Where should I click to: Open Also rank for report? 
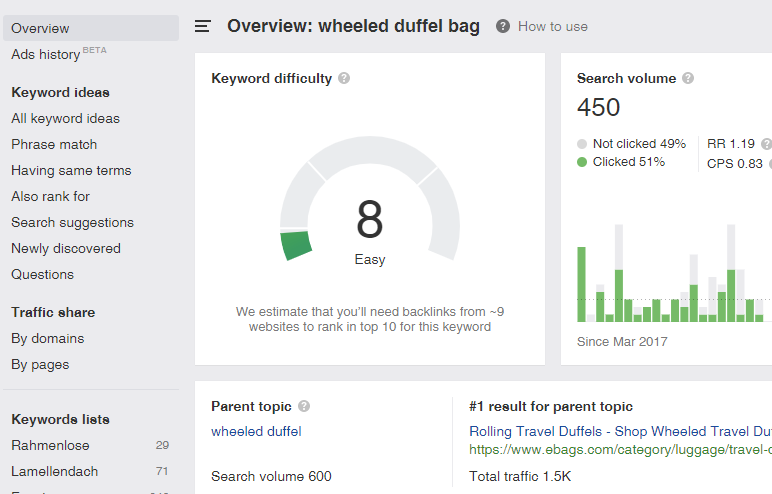pyautogui.click(x=50, y=196)
